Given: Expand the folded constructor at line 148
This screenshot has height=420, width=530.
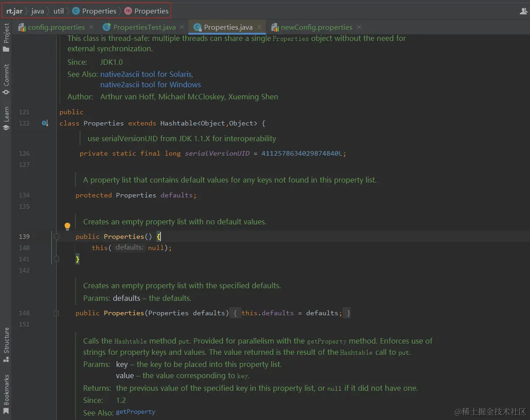Looking at the screenshot, I should tap(57, 313).
